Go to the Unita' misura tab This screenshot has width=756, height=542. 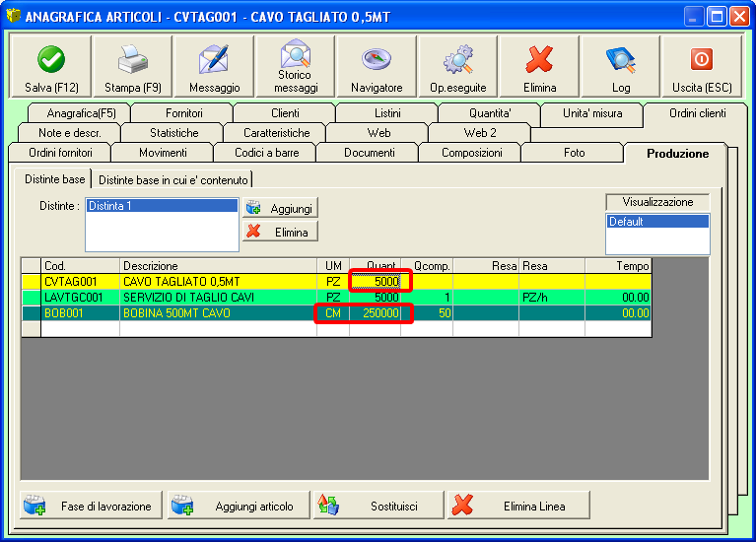[x=591, y=113]
